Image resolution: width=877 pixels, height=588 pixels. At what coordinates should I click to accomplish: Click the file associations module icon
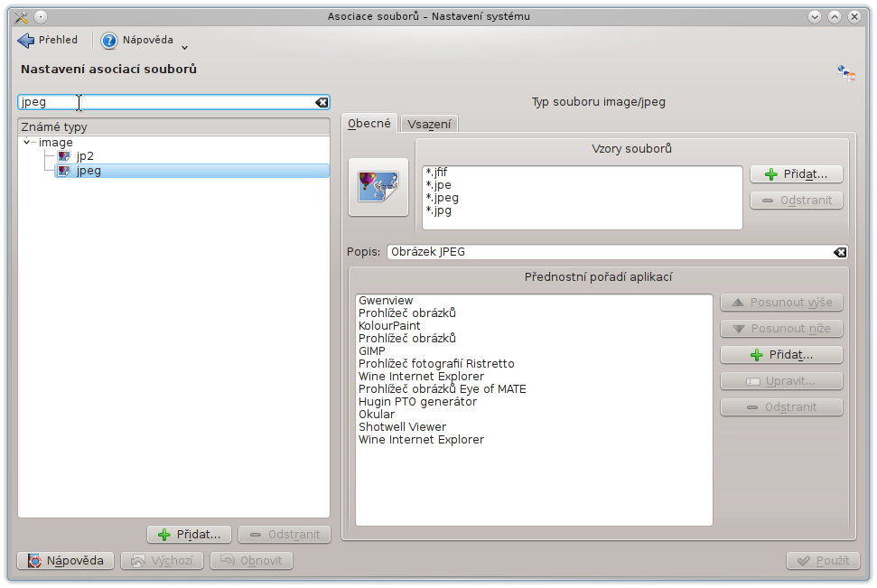[846, 73]
